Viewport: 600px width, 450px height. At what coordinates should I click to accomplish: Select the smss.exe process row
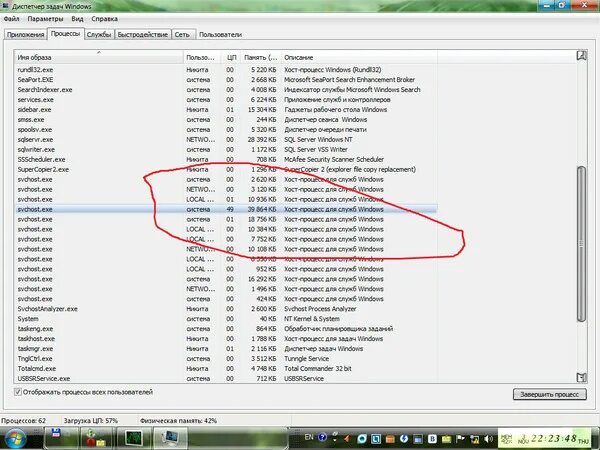coord(226,119)
